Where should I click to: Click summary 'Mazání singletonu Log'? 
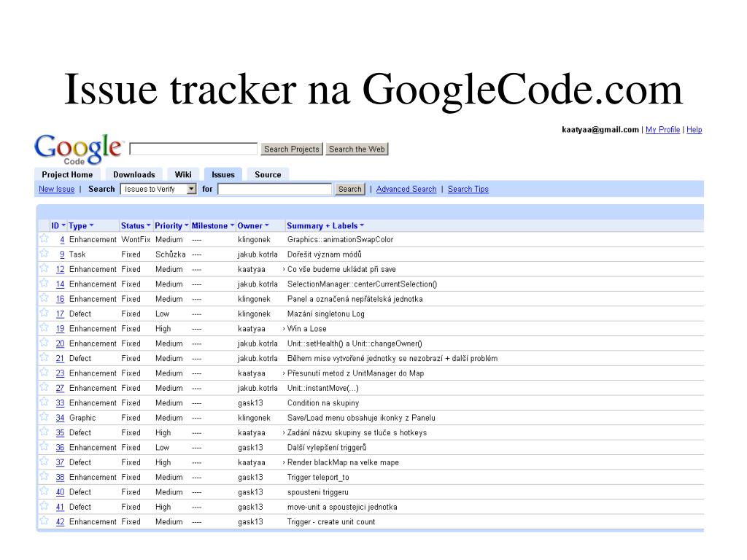(326, 314)
